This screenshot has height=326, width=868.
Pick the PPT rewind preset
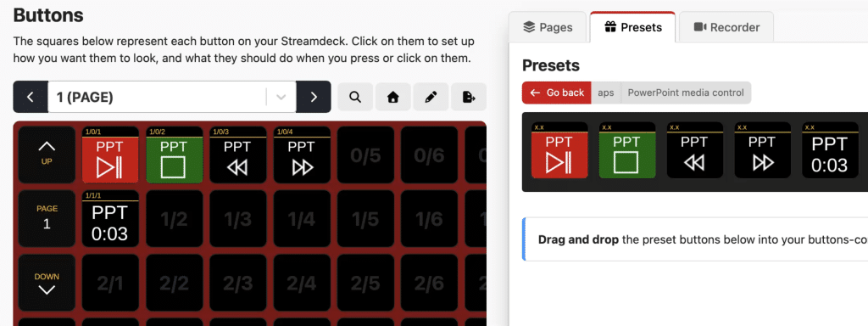(695, 150)
